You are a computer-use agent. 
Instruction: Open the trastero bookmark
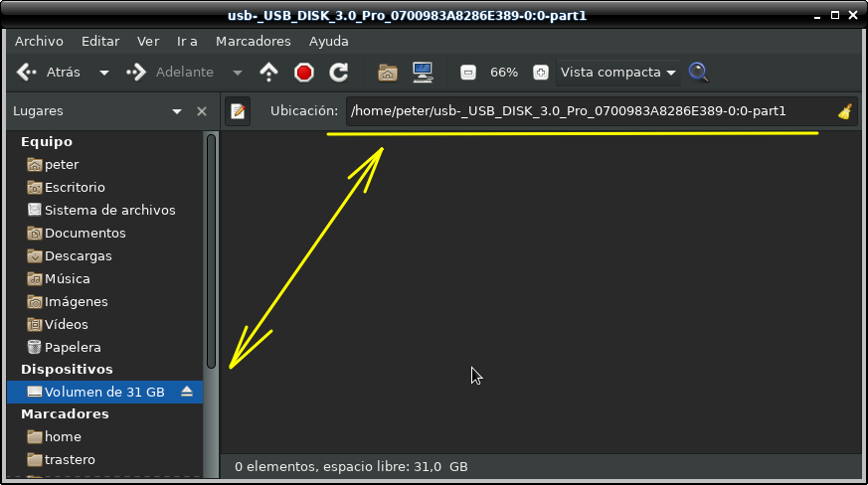105,459
